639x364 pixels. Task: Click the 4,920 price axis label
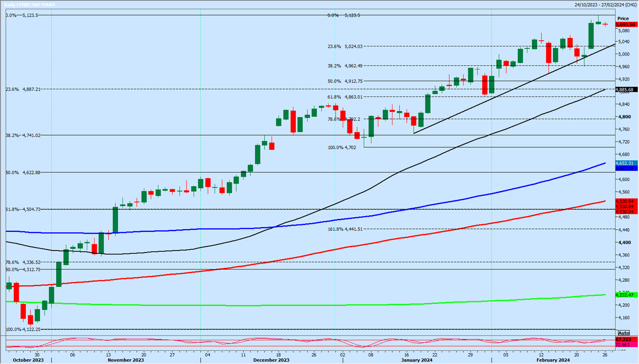point(623,79)
